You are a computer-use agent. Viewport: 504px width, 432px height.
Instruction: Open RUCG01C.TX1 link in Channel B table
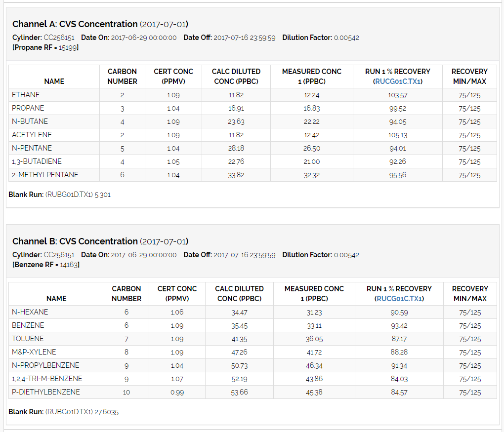click(400, 299)
